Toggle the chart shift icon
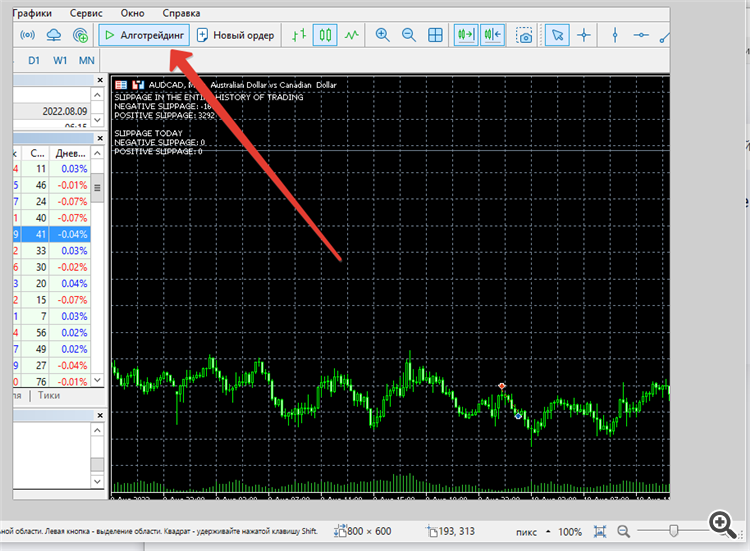 [493, 35]
